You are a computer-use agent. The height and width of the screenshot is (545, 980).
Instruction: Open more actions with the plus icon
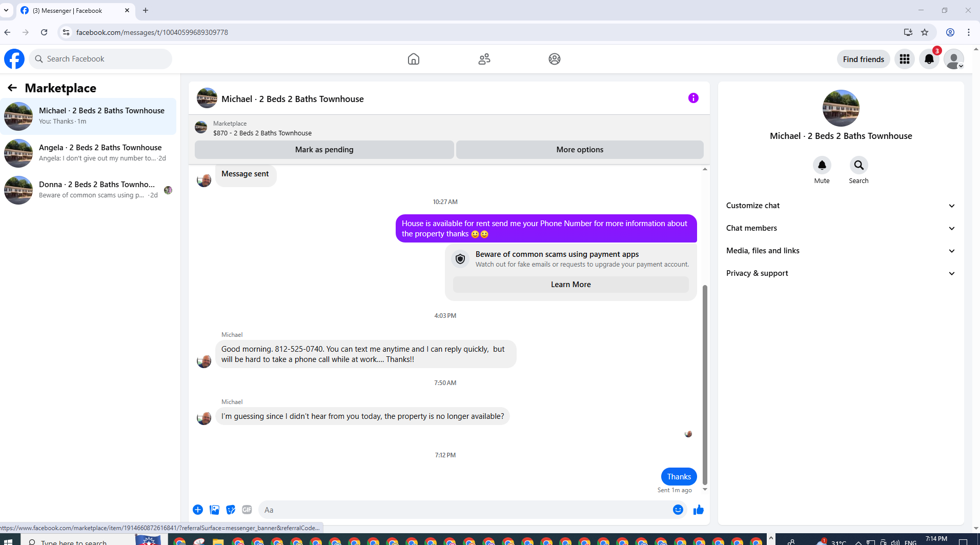pyautogui.click(x=198, y=510)
